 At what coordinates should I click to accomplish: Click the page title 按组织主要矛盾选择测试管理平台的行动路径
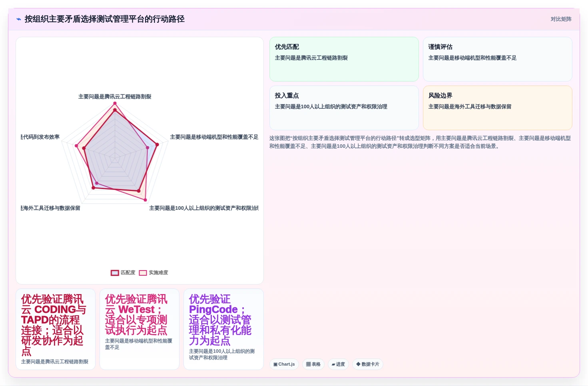(x=105, y=19)
